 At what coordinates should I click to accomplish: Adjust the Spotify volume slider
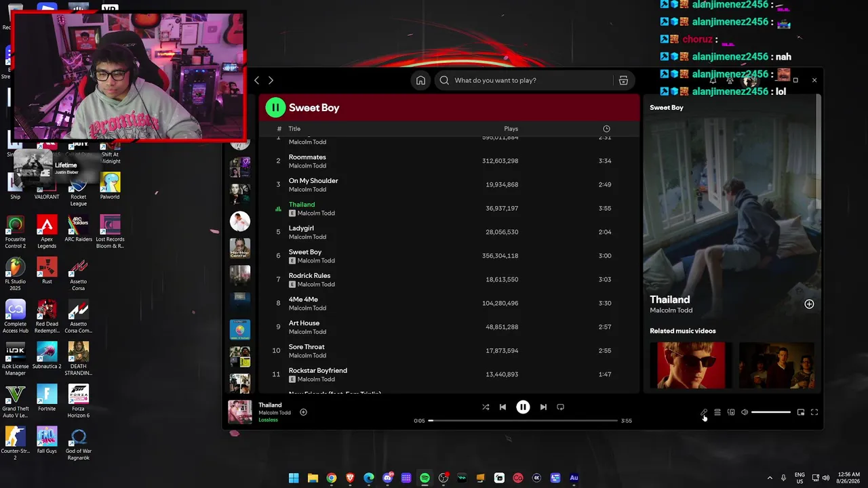[771, 412]
